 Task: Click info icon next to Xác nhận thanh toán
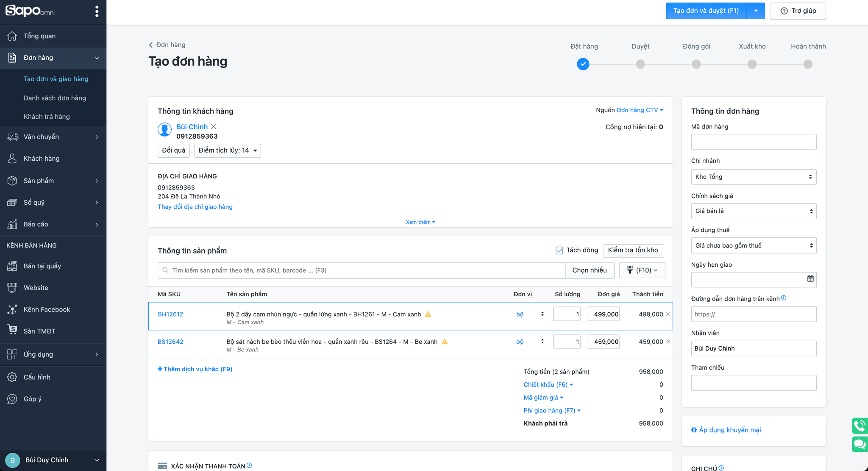(249, 465)
